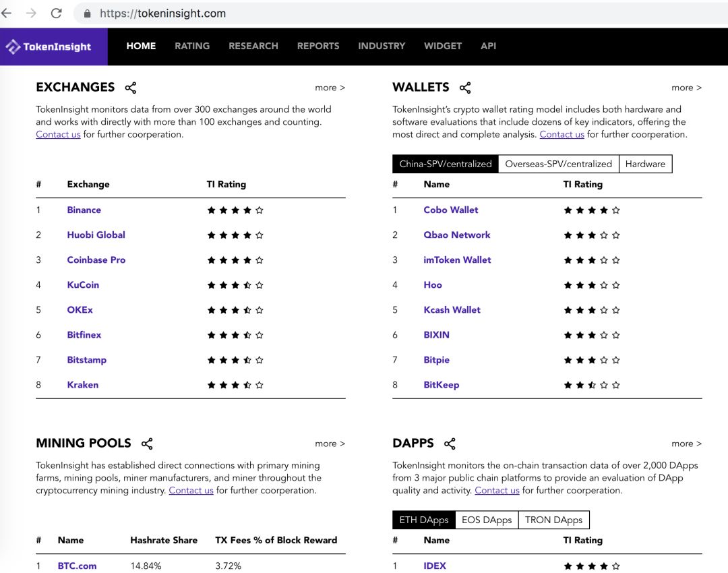Screen dimensions: 728x573
Task: Open IDEX DApp entry
Action: click(435, 566)
